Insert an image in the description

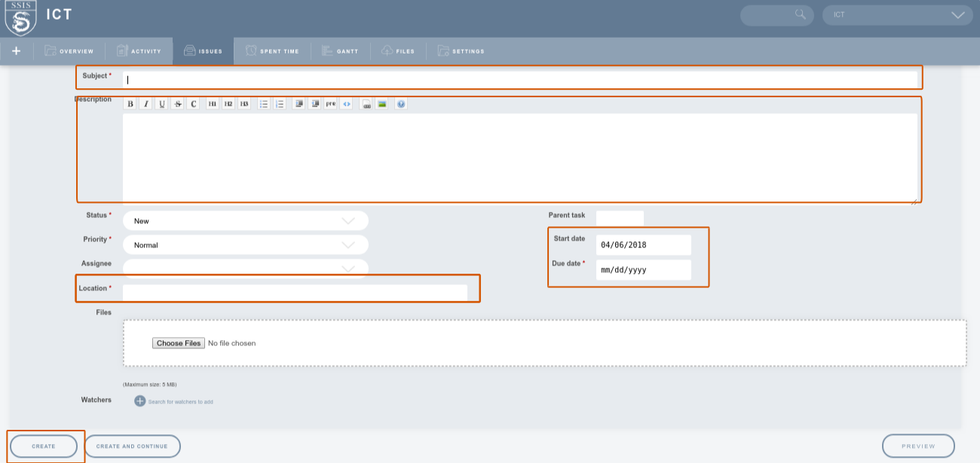(x=382, y=104)
